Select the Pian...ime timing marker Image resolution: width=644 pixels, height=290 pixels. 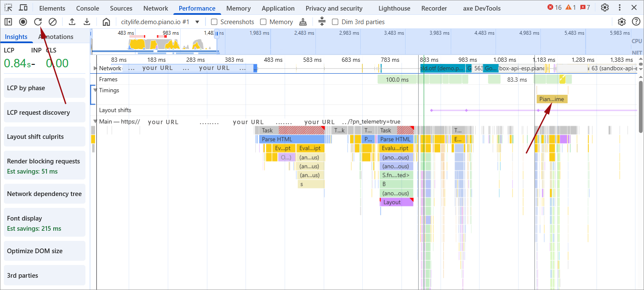[552, 99]
